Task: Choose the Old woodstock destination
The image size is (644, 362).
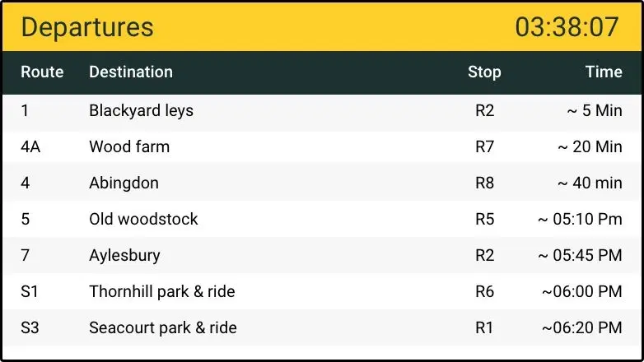Action: 143,219
